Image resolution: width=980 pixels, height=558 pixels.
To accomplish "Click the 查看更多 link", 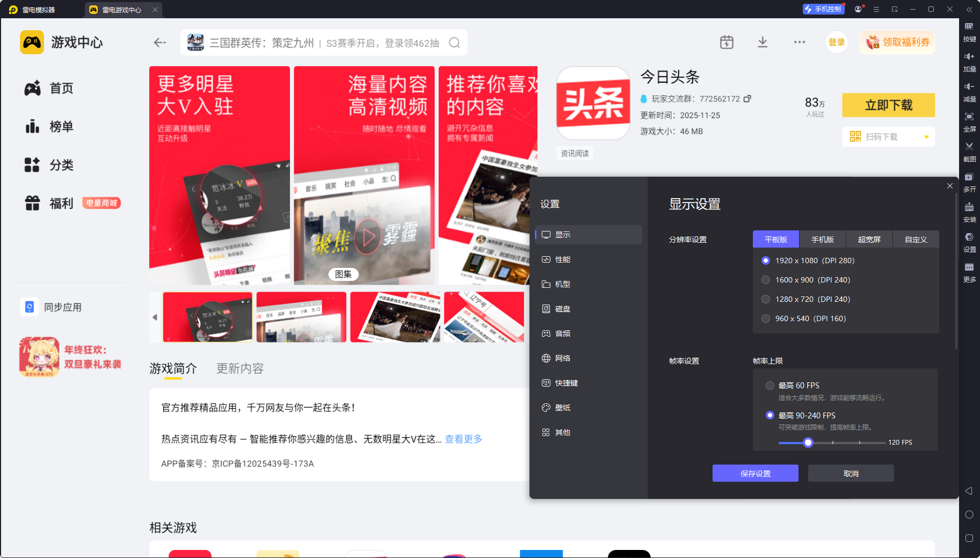I will point(463,439).
